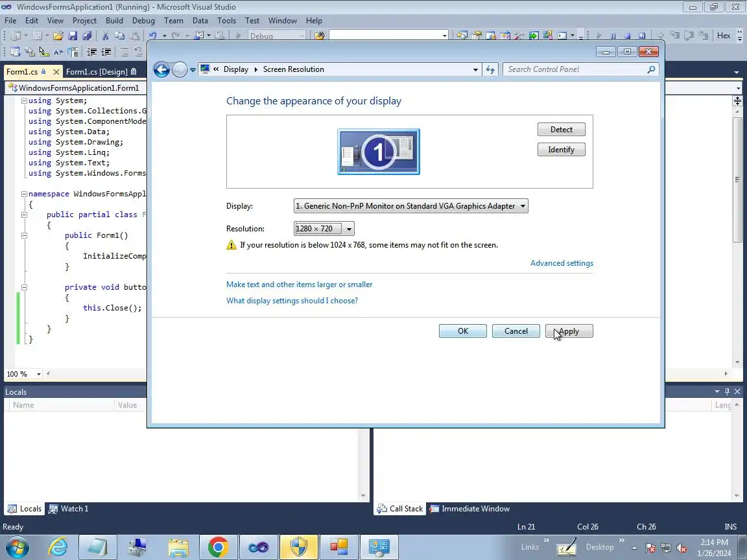The height and width of the screenshot is (560, 747).
Task: Click the Cut scissors icon
Action: tap(105, 36)
